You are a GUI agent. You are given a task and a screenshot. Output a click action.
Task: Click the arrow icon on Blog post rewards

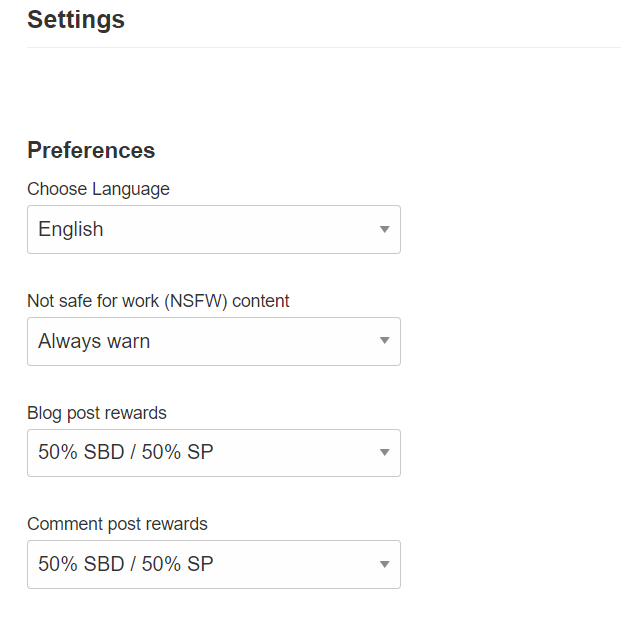pyautogui.click(x=384, y=453)
